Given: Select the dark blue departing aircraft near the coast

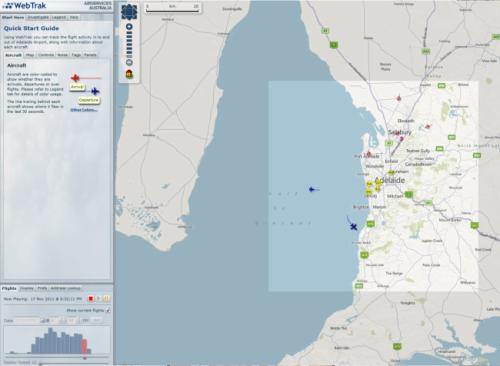Looking at the screenshot, I should (353, 227).
